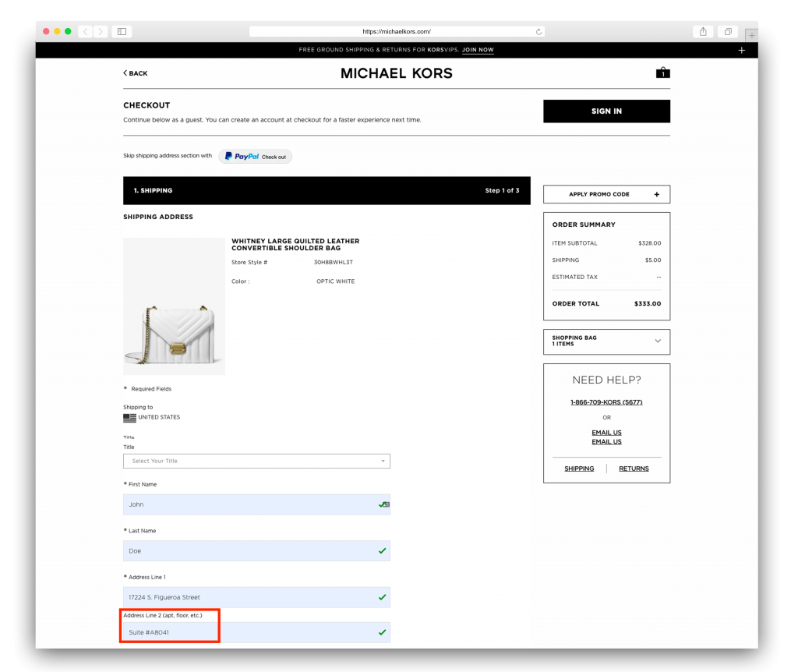
Task: Expand the SHOPPING BAG 1 ITEMS panel
Action: [606, 341]
